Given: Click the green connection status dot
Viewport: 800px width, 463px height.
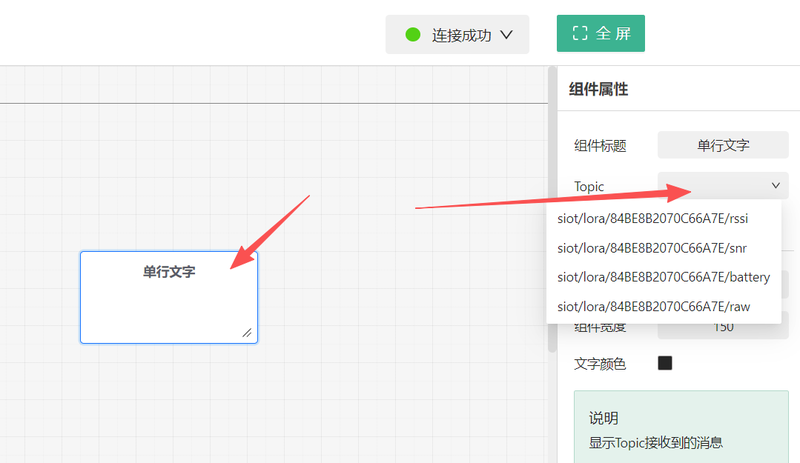Looking at the screenshot, I should (413, 35).
